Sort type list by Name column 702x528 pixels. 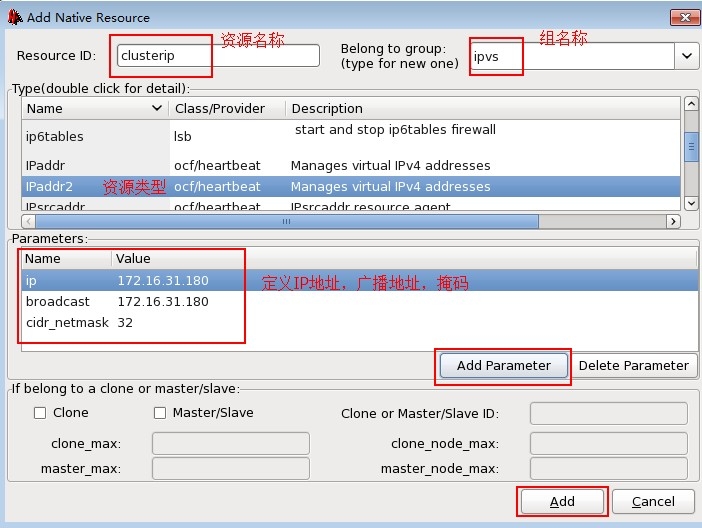[95, 108]
